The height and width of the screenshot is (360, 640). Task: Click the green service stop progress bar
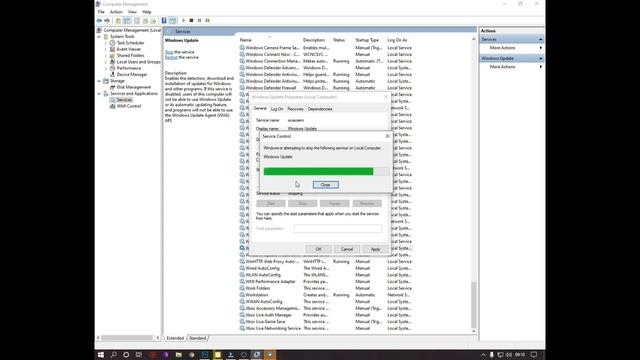pos(326,171)
